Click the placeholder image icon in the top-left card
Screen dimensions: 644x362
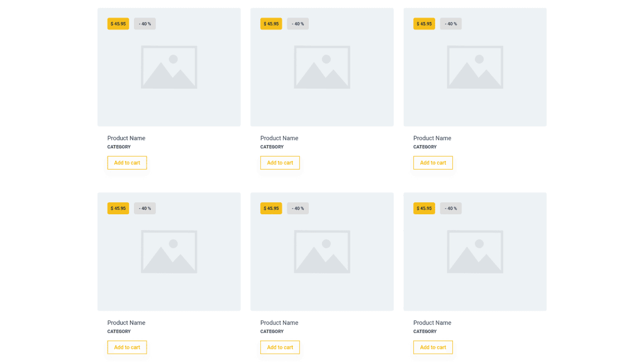tap(169, 67)
